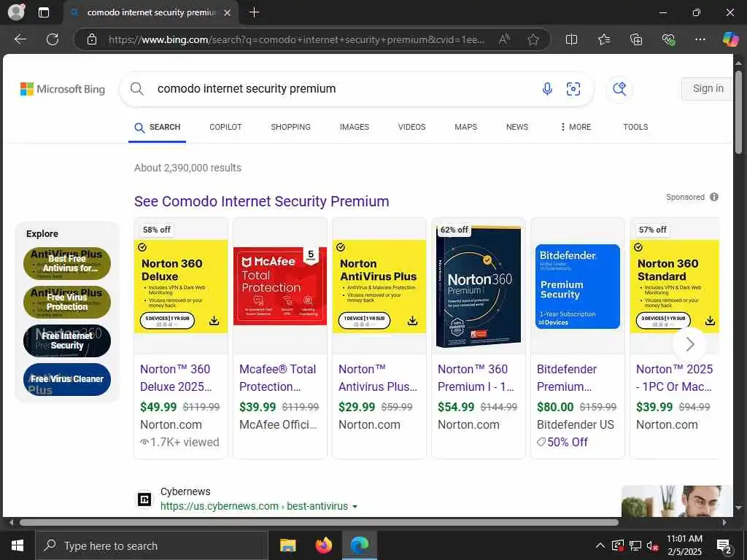Screen dimensions: 747x560
Task: Open visual search camera icon
Action: tap(573, 88)
